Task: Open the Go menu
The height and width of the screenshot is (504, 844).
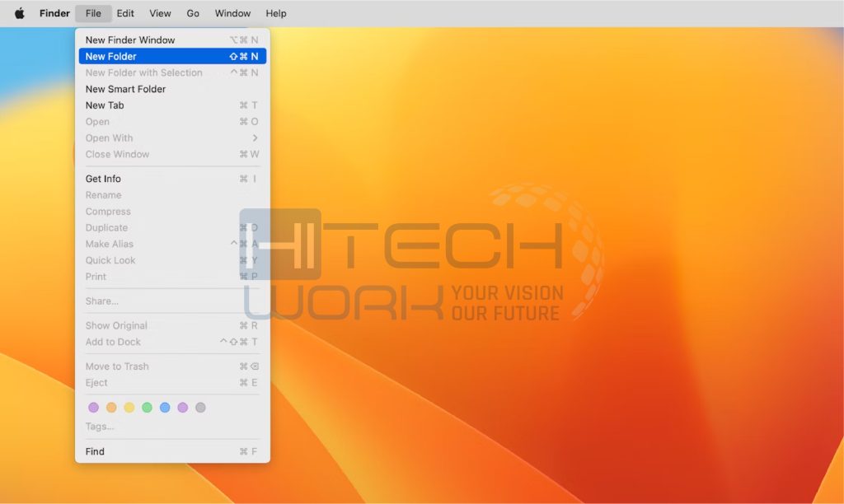Action: [193, 13]
